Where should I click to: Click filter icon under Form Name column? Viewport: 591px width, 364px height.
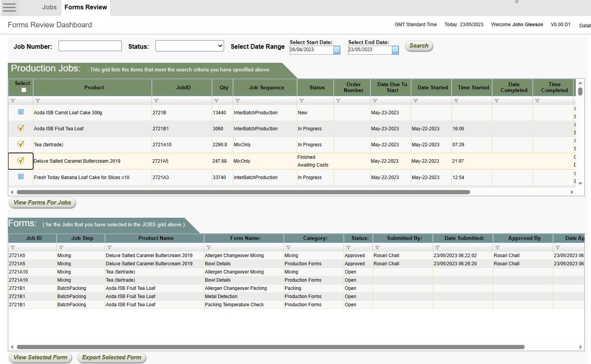point(208,247)
